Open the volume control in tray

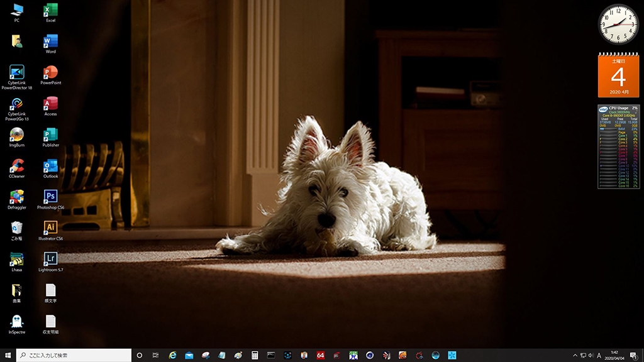pyautogui.click(x=591, y=356)
